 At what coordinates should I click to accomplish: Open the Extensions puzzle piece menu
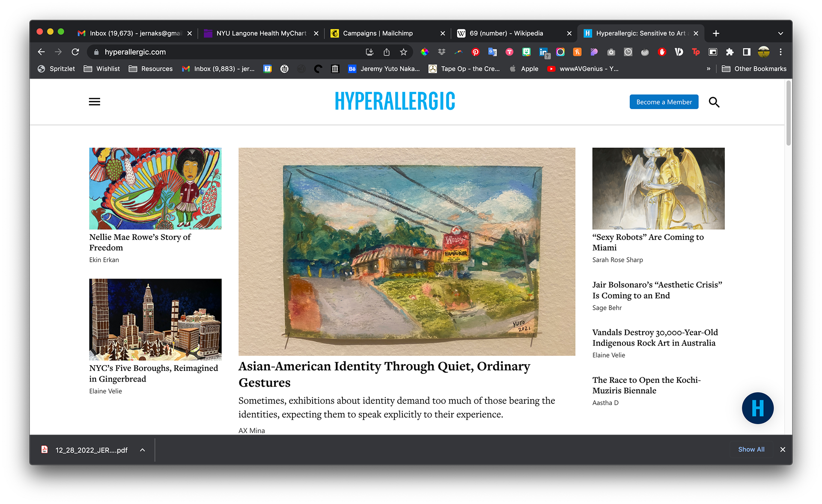(x=730, y=52)
